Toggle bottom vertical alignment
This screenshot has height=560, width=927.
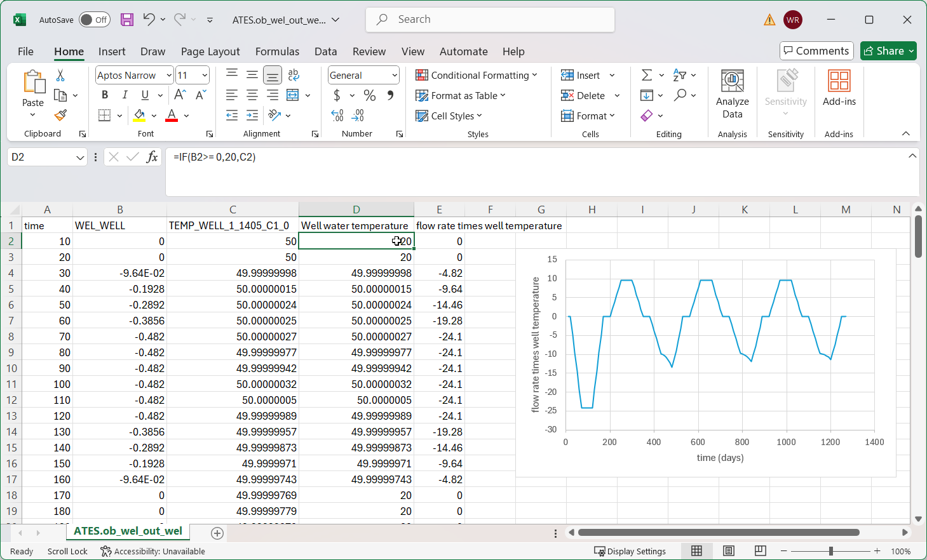pyautogui.click(x=273, y=76)
